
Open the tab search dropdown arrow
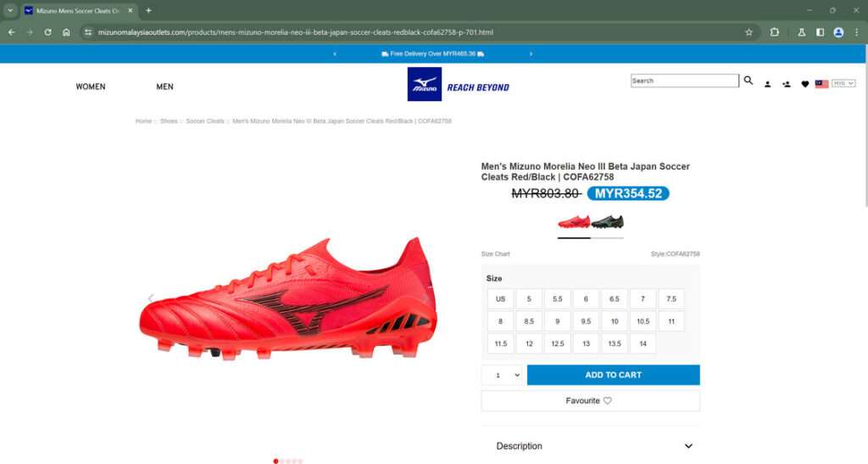10,10
